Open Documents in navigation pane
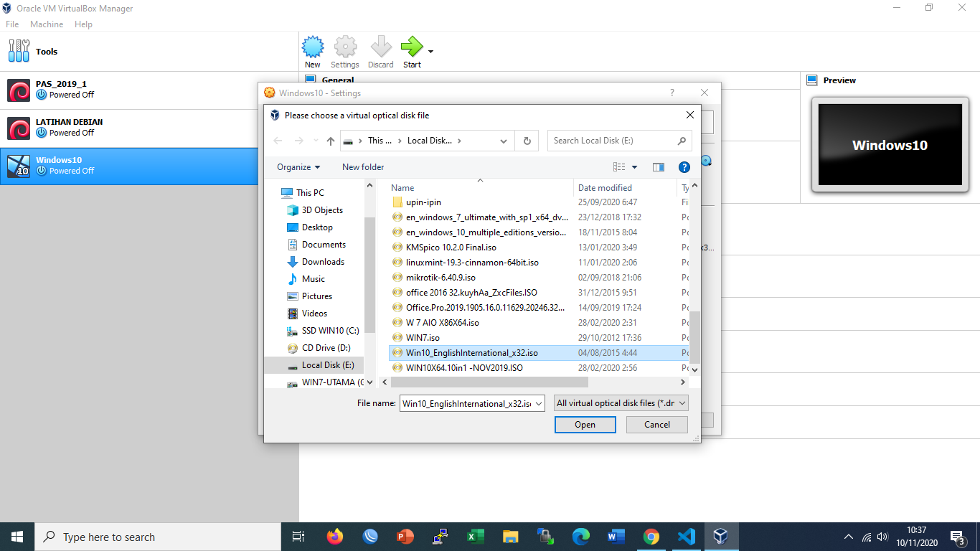The image size is (980, 551). 316,245
